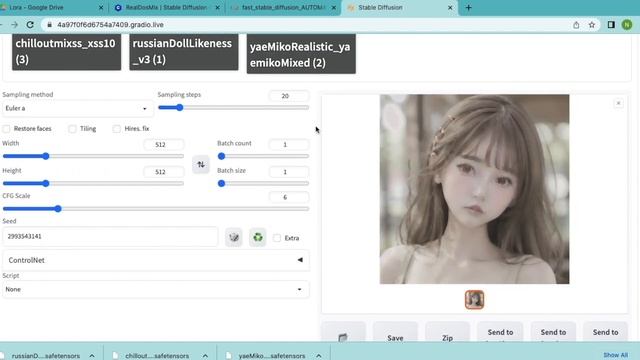Open the browser share icon
640x360 pixels.
[x=576, y=25]
